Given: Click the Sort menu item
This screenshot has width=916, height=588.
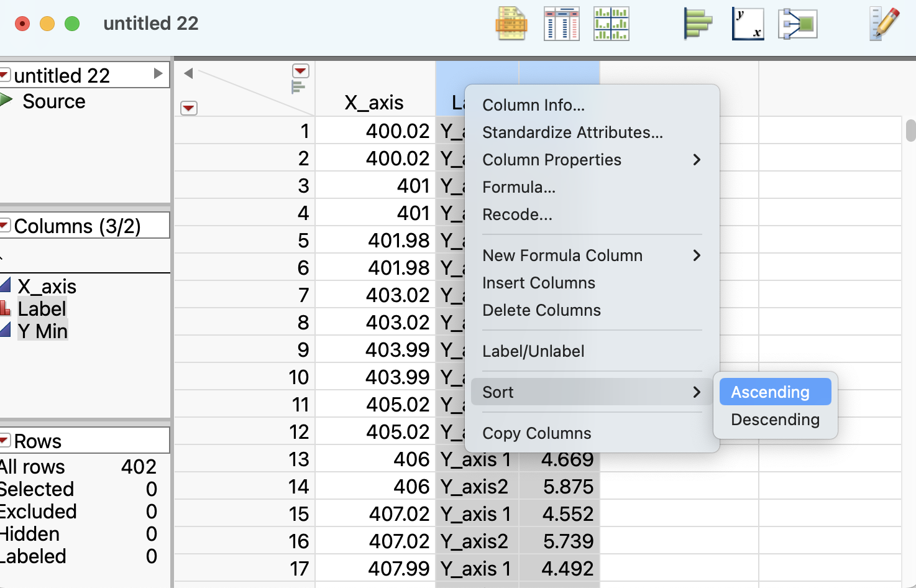Looking at the screenshot, I should tap(592, 392).
